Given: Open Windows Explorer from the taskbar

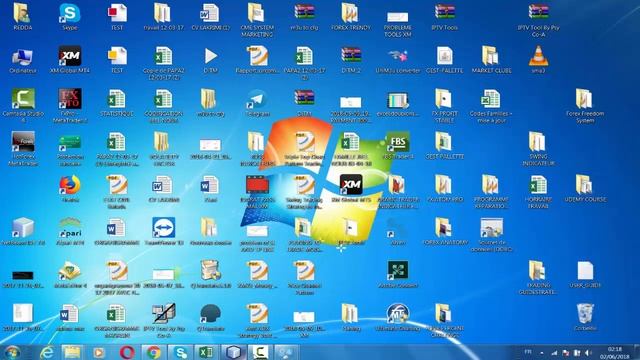Looking at the screenshot, I should [72, 352].
